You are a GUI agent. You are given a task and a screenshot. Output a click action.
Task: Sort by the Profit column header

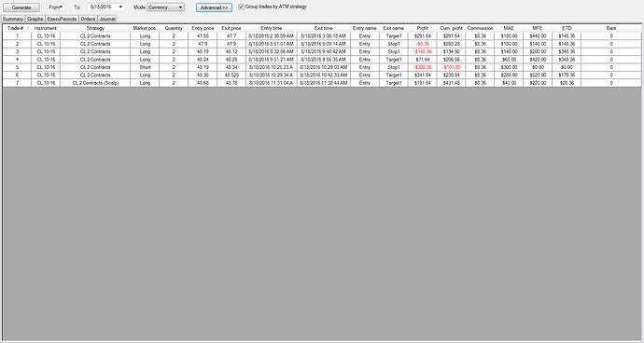click(x=422, y=28)
